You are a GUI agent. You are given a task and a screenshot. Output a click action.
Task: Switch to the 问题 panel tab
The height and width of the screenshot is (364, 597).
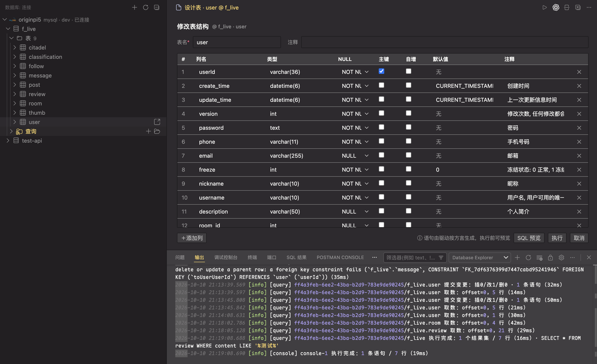(180, 257)
